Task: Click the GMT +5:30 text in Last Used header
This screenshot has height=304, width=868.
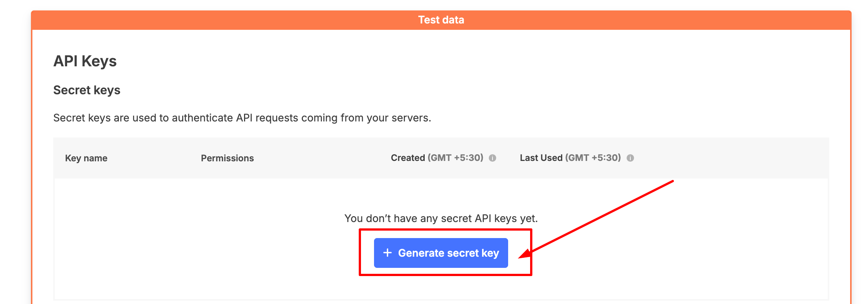Action: pos(593,158)
